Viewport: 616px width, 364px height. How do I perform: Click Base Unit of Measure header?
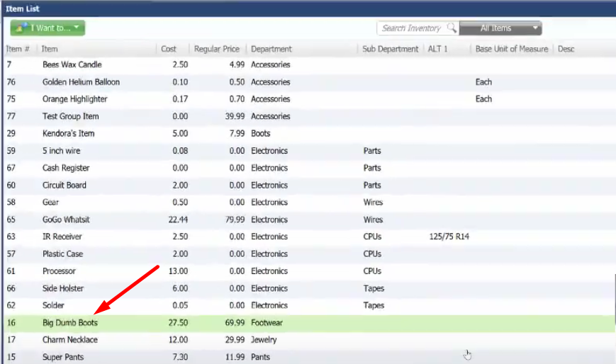512,49
